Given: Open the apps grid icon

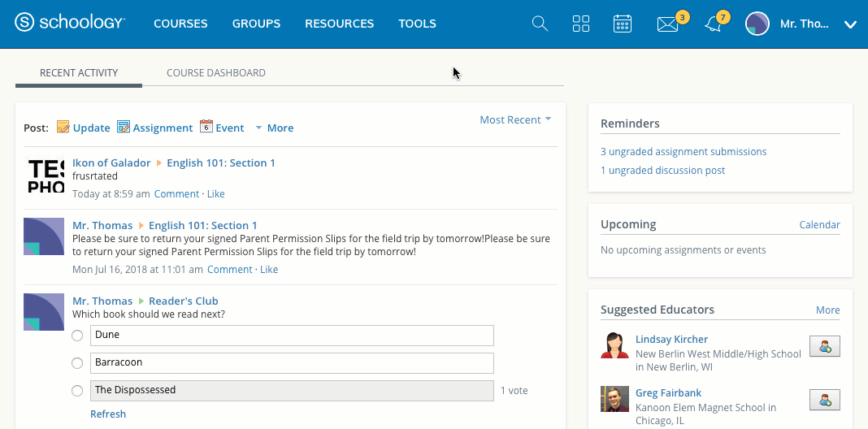Looking at the screenshot, I should (581, 24).
